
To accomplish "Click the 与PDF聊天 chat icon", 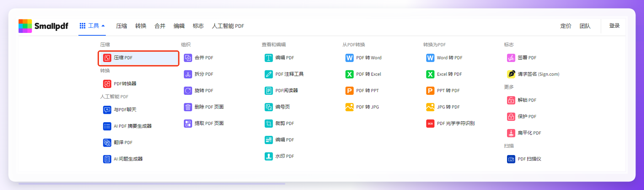I will [107, 110].
